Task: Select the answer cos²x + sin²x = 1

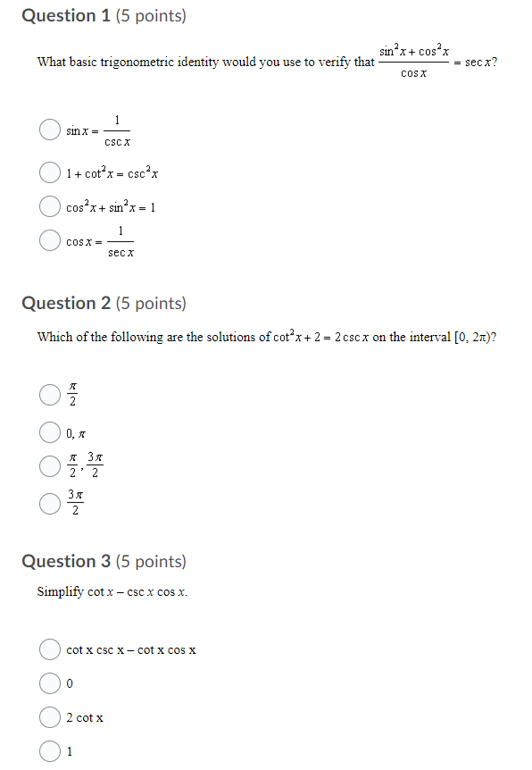Action: [50, 205]
